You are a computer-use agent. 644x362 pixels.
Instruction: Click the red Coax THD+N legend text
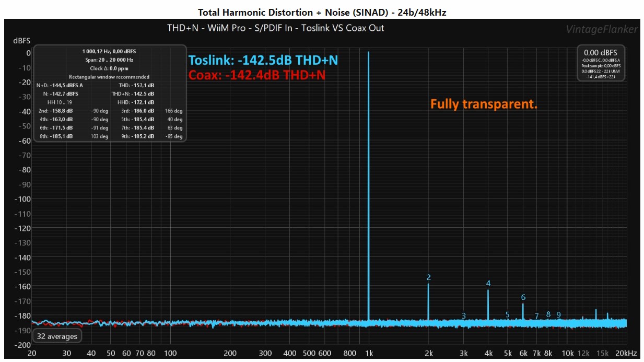[x=257, y=75]
